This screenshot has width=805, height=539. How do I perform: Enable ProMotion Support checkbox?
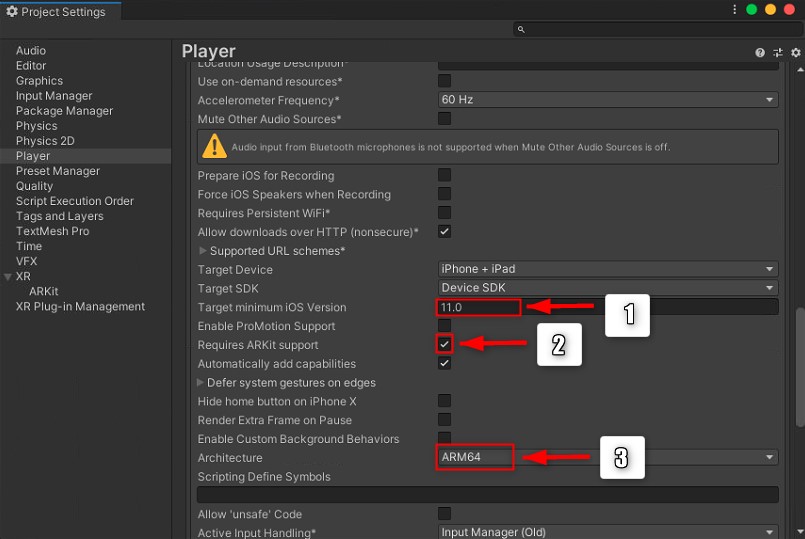point(445,325)
